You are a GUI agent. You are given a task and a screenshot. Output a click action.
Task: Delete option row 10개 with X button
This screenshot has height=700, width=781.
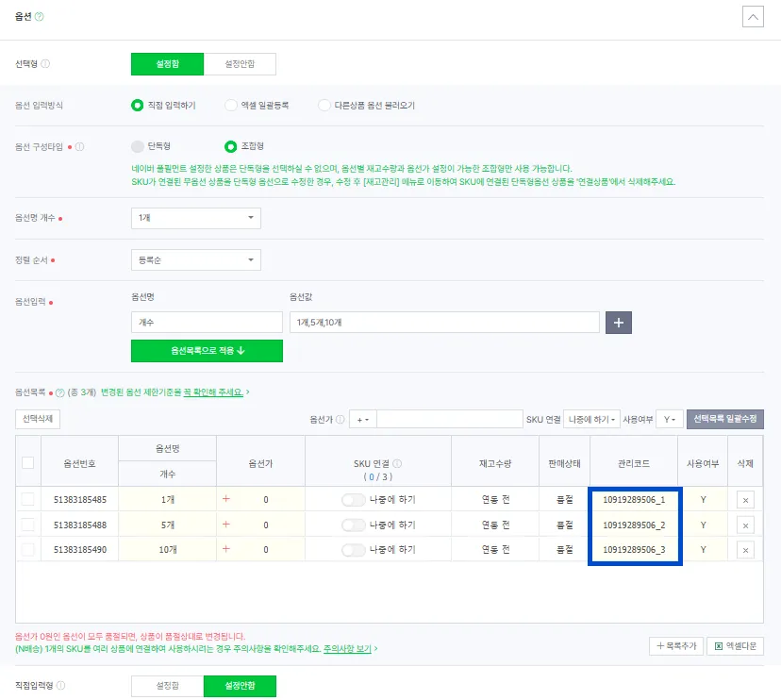click(745, 550)
